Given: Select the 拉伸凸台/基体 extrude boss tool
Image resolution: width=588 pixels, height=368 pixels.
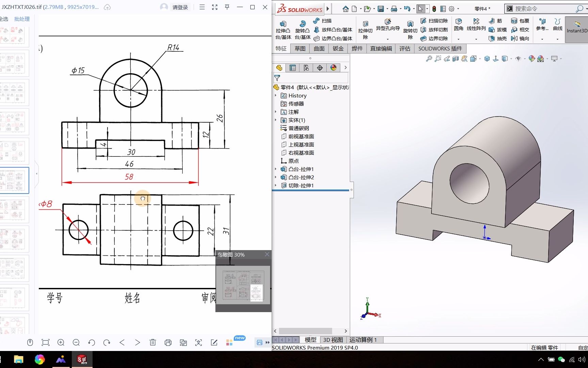Looking at the screenshot, I should click(283, 29).
